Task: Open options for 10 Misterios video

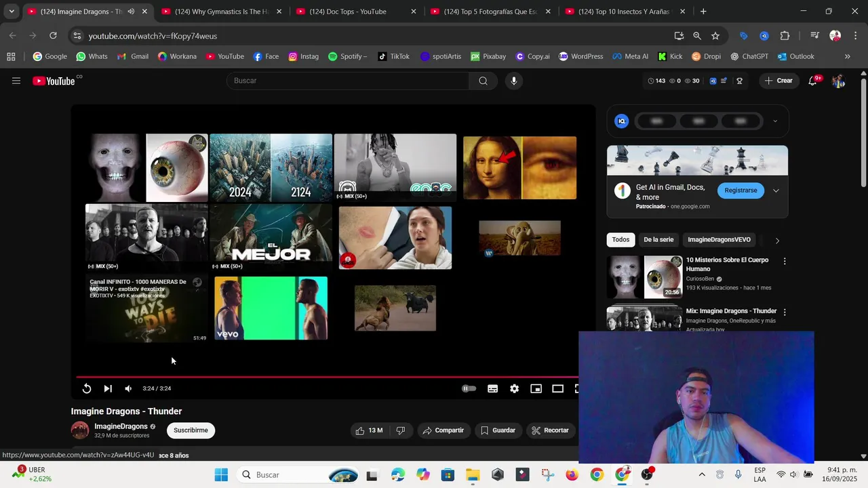Action: tap(785, 261)
